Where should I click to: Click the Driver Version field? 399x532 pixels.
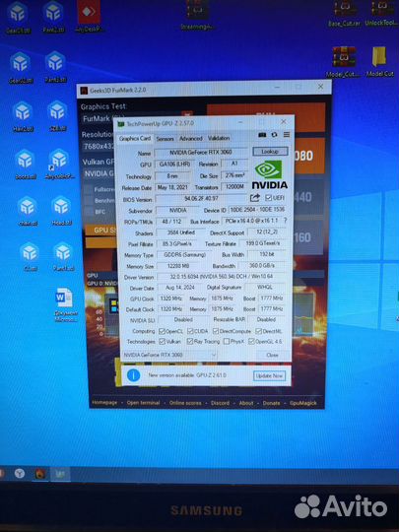click(222, 277)
